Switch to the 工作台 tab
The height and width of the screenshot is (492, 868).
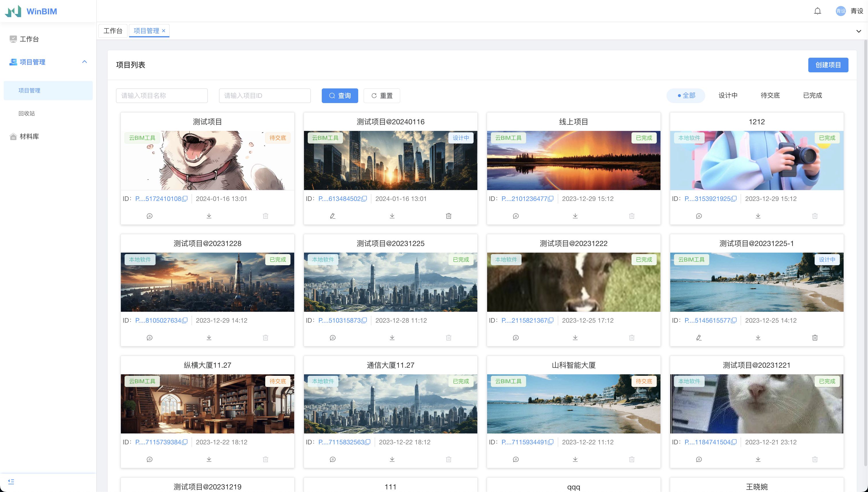(x=113, y=31)
